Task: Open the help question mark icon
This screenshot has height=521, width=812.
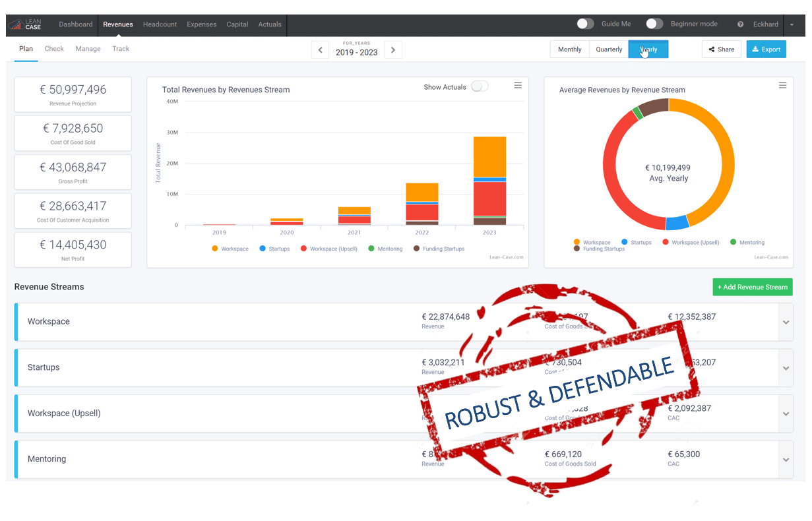Action: coord(741,24)
